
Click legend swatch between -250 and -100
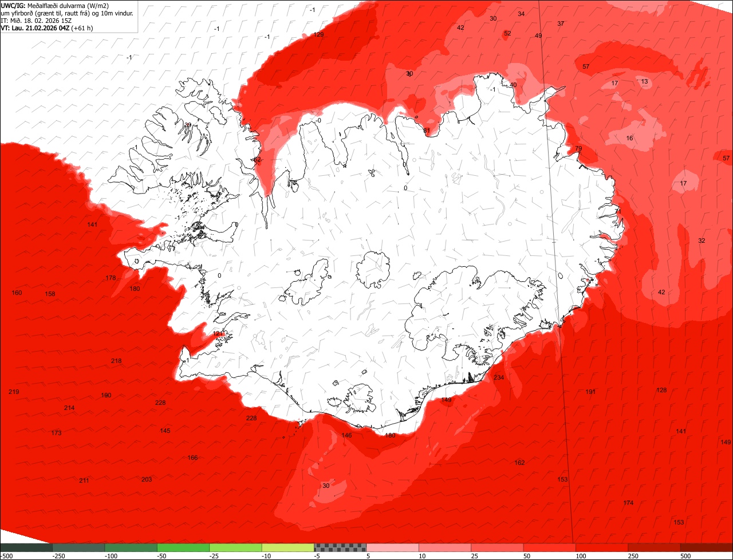[x=78, y=547]
